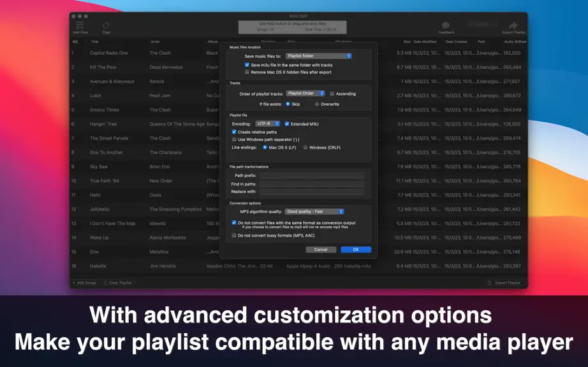This screenshot has height=367, width=588.
Task: Sort by the Audio BitRate column header
Action: click(515, 41)
